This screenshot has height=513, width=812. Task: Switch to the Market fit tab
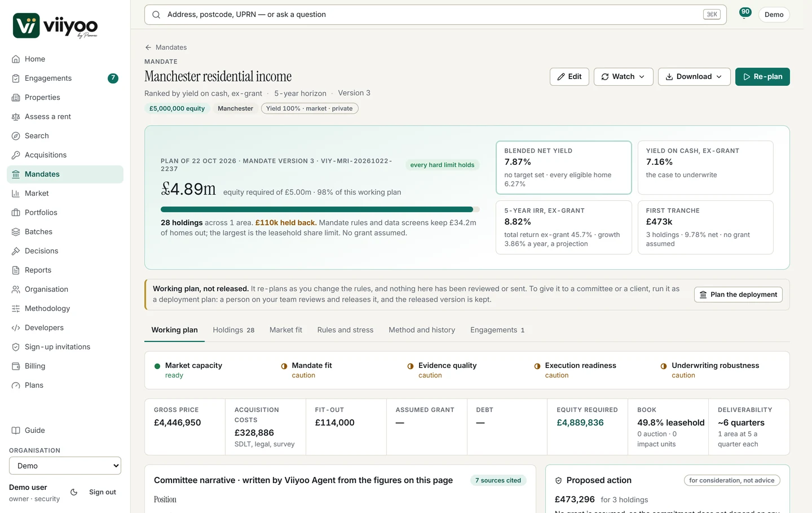pyautogui.click(x=286, y=330)
